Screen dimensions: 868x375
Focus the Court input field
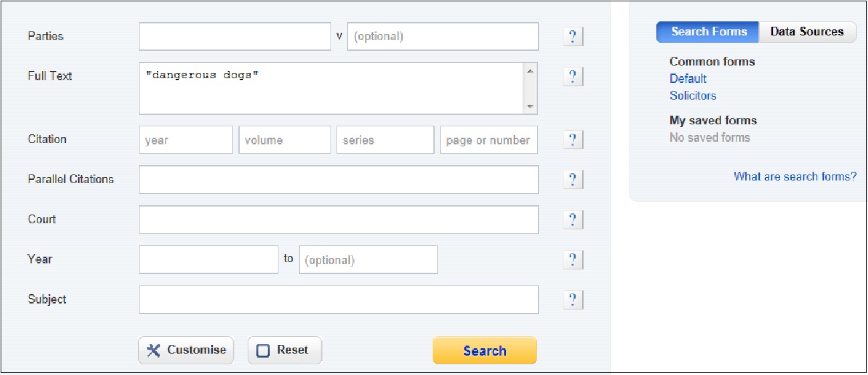339,220
